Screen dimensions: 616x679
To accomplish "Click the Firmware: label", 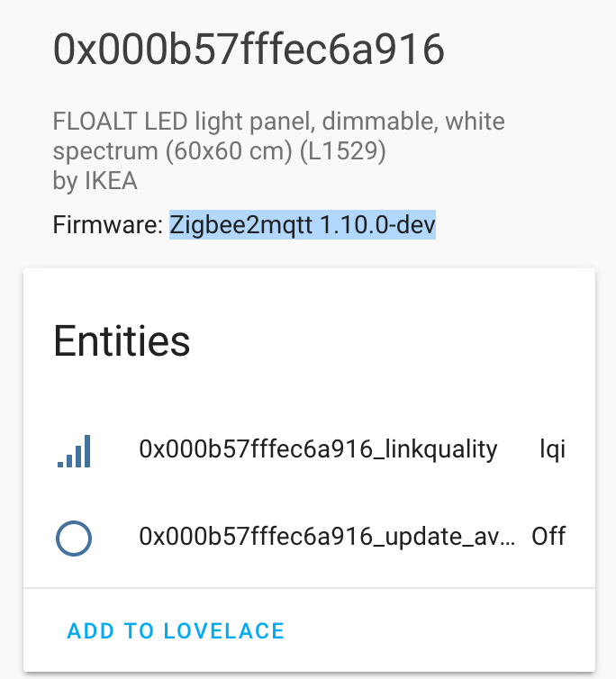I will click(108, 223).
